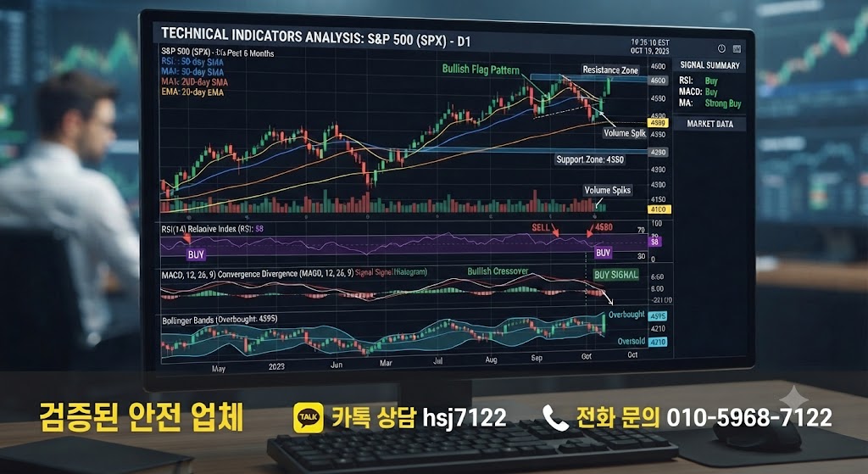Screen dimensions: 868x474
Task: Click the yellow 4589 current price tag
Action: 658,123
